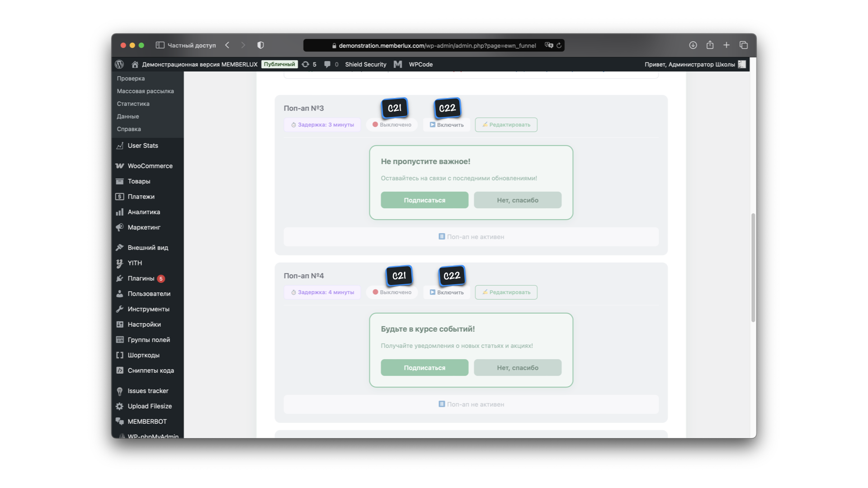Enable Поп-ап №3 with Включить
The height and width of the screenshot is (488, 868).
[x=447, y=125]
